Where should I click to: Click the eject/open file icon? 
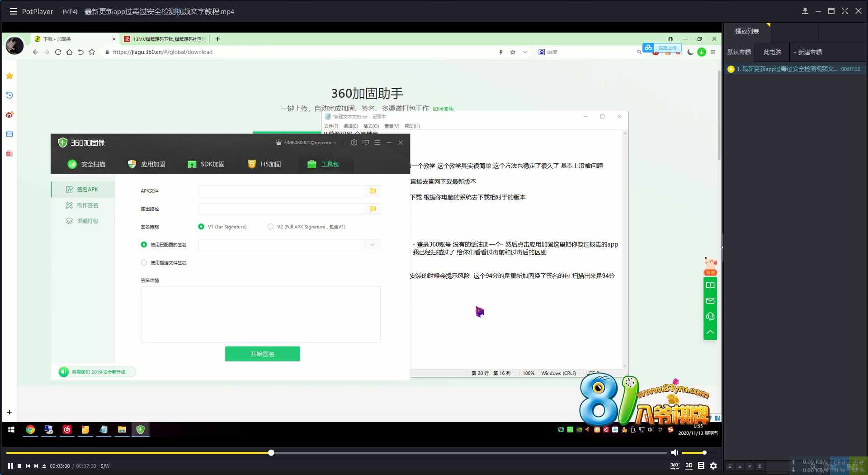(x=44, y=466)
